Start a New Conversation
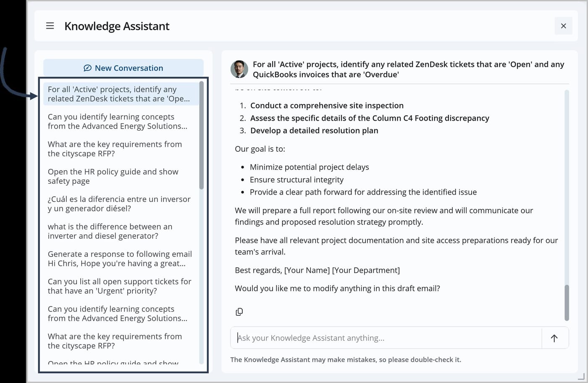 [x=123, y=68]
